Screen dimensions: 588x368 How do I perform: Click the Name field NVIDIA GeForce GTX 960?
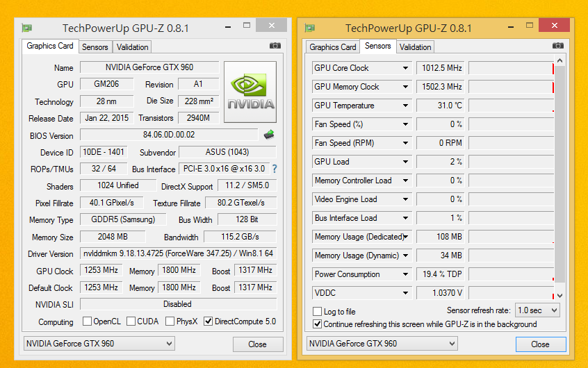pos(149,67)
